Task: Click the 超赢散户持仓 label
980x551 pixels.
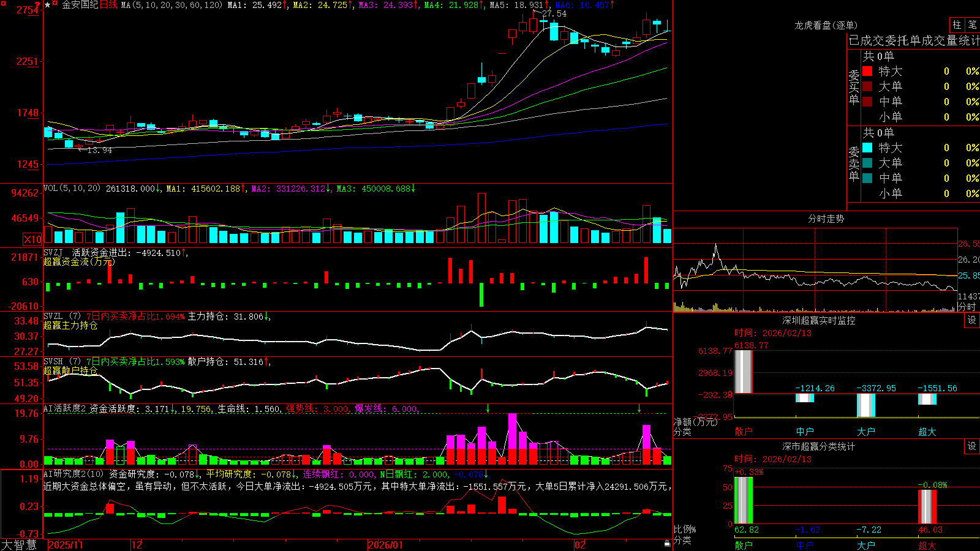Action: [x=70, y=370]
